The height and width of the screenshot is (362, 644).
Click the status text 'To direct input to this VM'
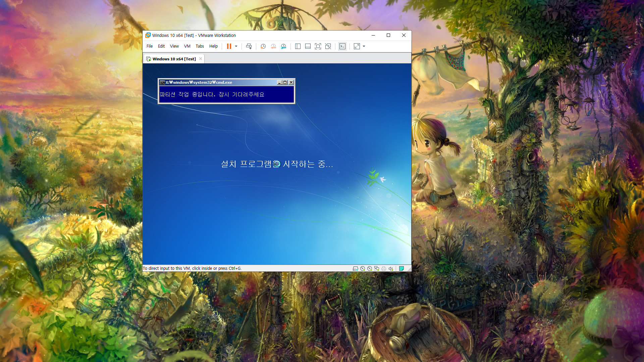pos(192,268)
